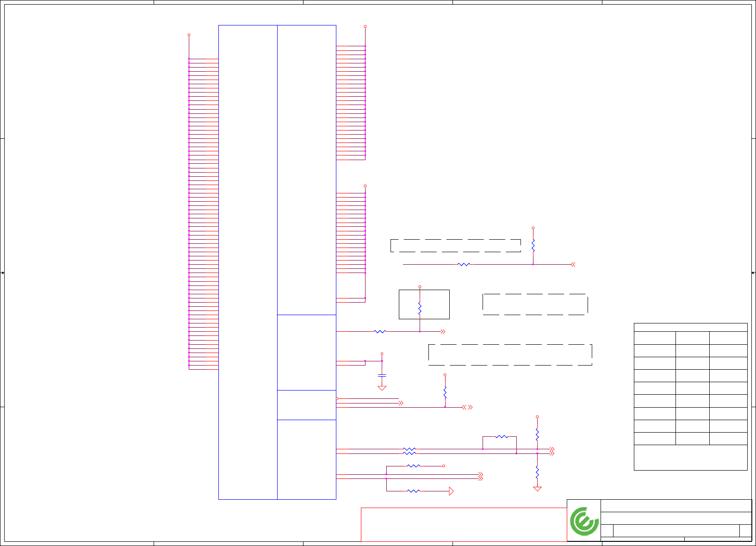The image size is (756, 546).
Task: Click the empty three-column table
Action: pos(690,397)
